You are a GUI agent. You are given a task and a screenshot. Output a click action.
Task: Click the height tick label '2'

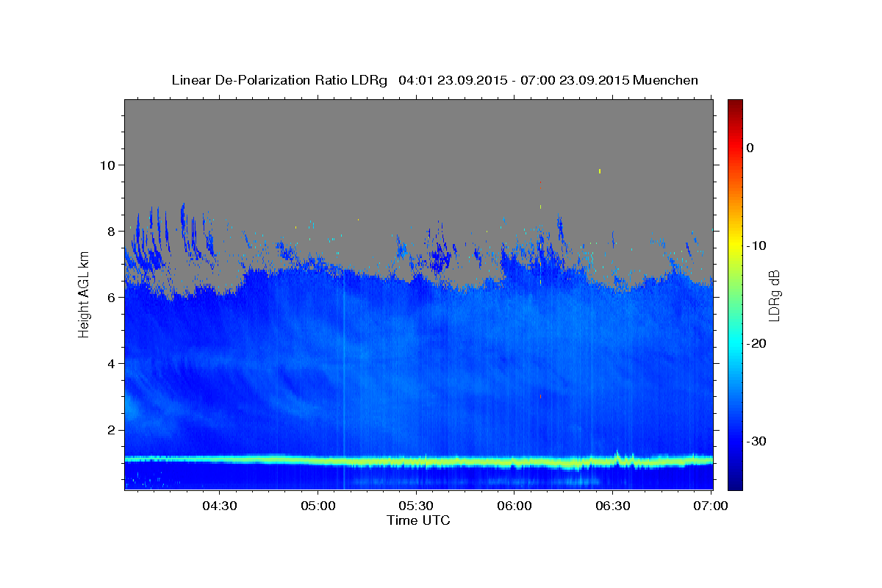[112, 429]
